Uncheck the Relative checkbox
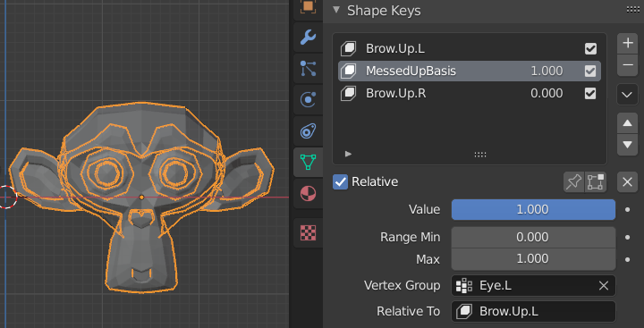Image resolution: width=644 pixels, height=328 pixels. point(340,181)
